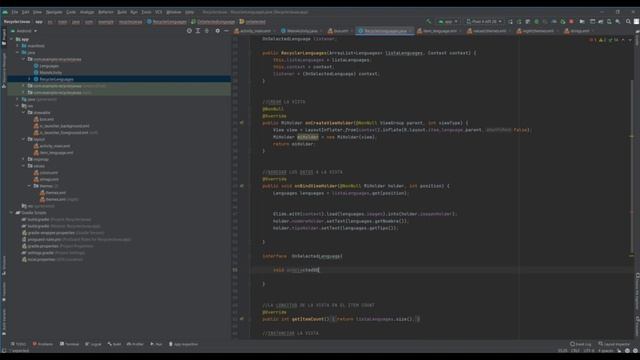
Task: Click RecyclerLanguages breadcrumb in navigation bar
Action: 167,22
